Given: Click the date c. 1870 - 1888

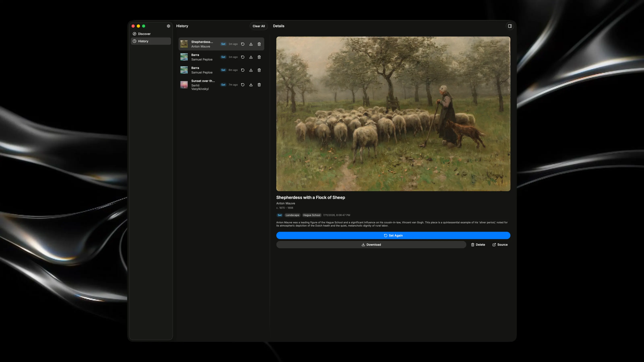Looking at the screenshot, I should (x=285, y=208).
